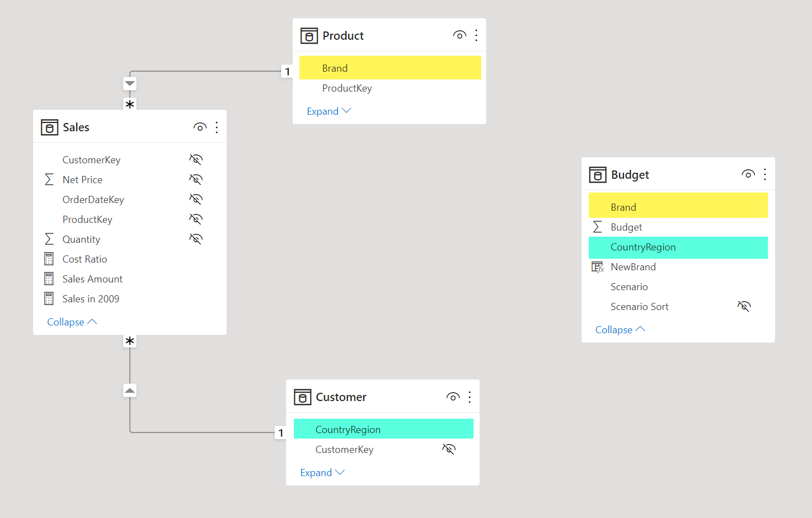Select the Cost Ratio measure calculator icon
812x518 pixels.
49,259
